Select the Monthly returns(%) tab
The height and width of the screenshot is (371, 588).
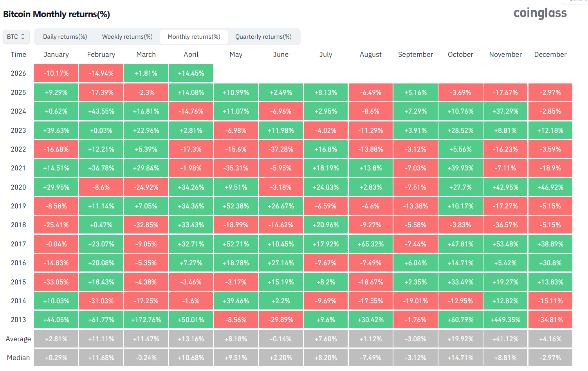tap(194, 37)
